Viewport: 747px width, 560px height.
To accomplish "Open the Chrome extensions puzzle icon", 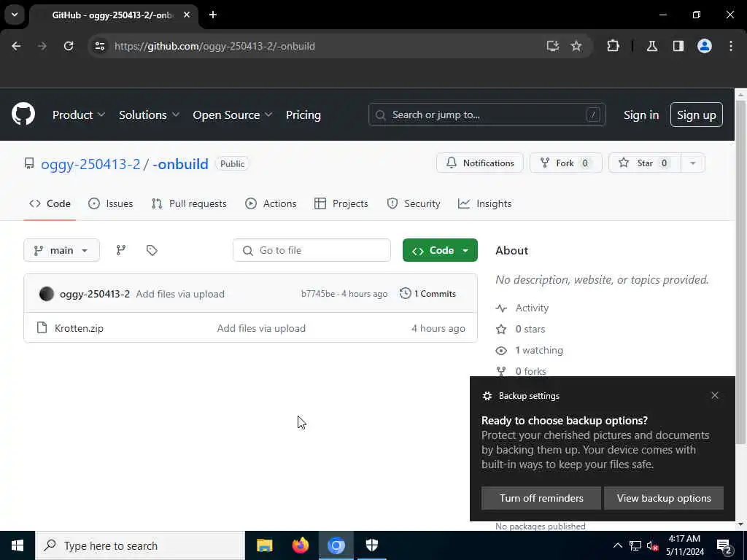I will click(613, 46).
